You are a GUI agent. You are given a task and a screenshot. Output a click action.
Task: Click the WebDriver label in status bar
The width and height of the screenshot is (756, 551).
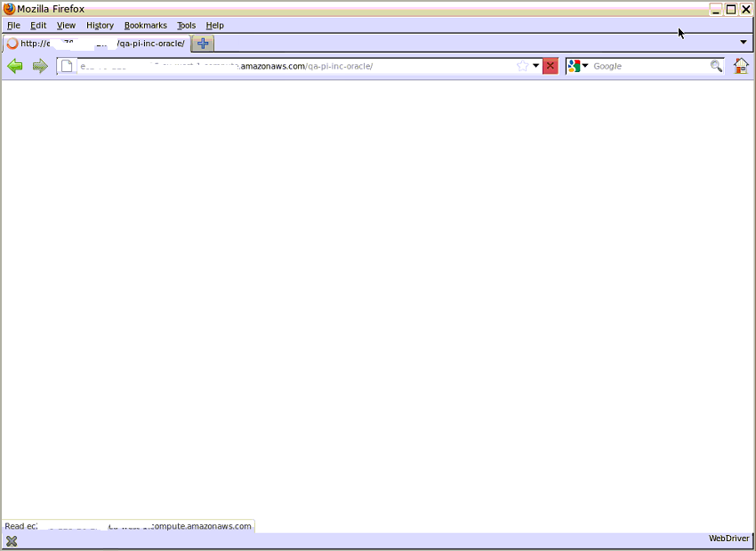729,539
